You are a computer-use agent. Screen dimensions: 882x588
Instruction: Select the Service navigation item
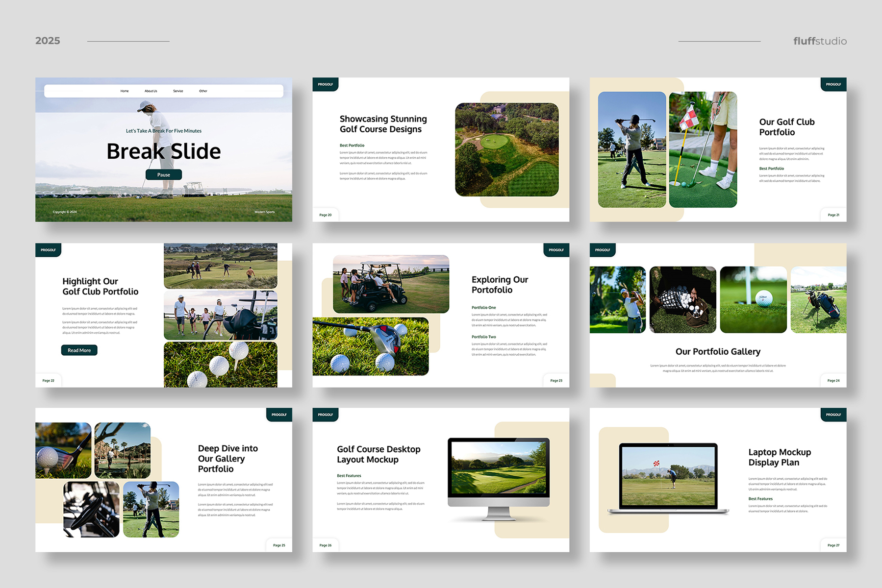[x=178, y=91]
